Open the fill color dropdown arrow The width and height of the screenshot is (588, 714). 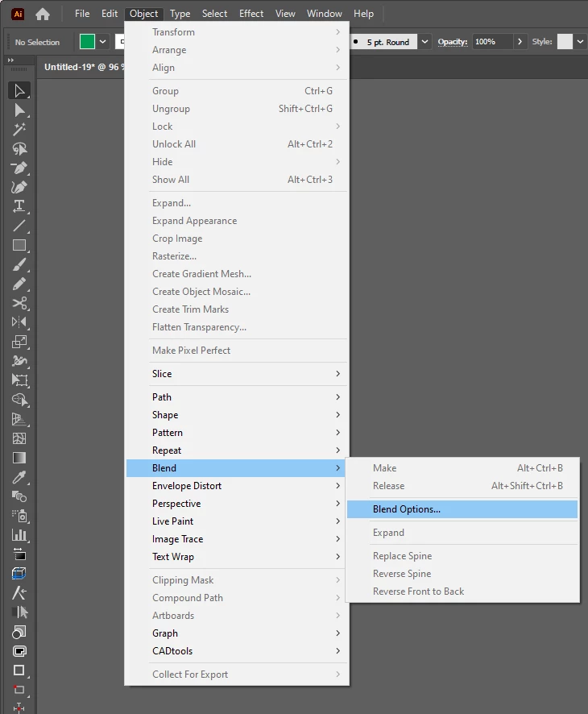click(103, 42)
